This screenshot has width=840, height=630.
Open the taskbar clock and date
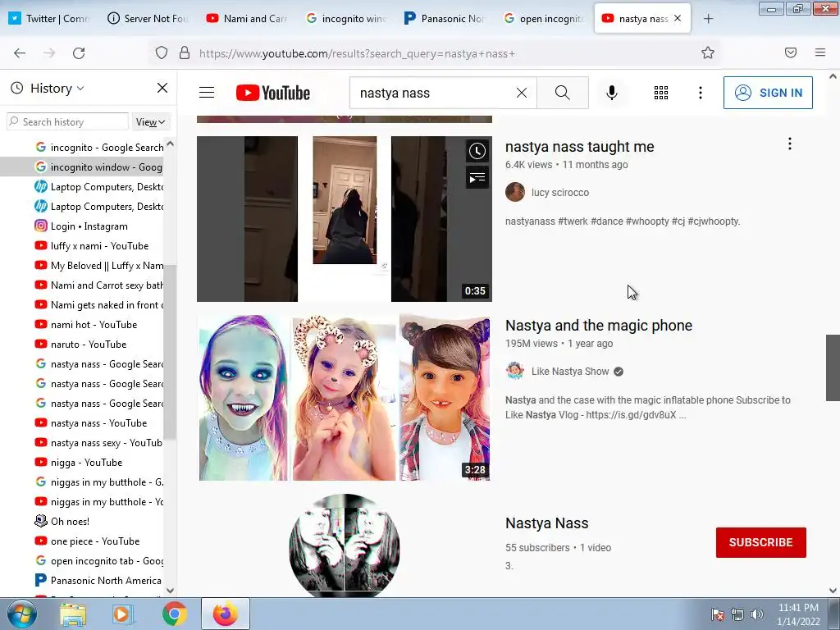tap(798, 614)
